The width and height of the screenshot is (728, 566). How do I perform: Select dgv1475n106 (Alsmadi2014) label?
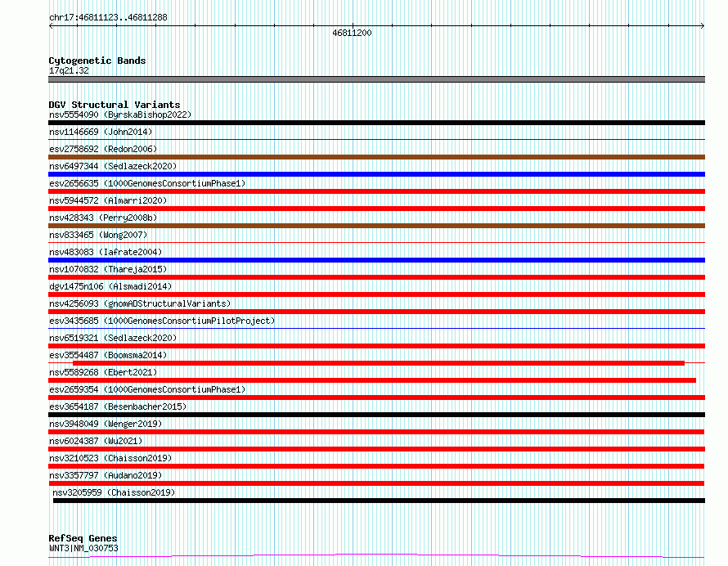(x=110, y=286)
